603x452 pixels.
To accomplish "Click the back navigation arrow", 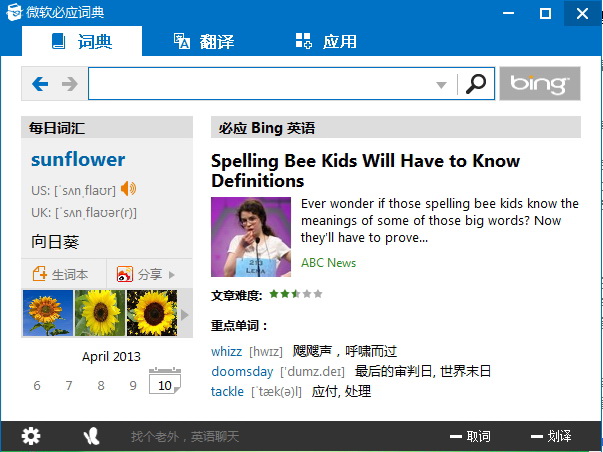I will (40, 84).
